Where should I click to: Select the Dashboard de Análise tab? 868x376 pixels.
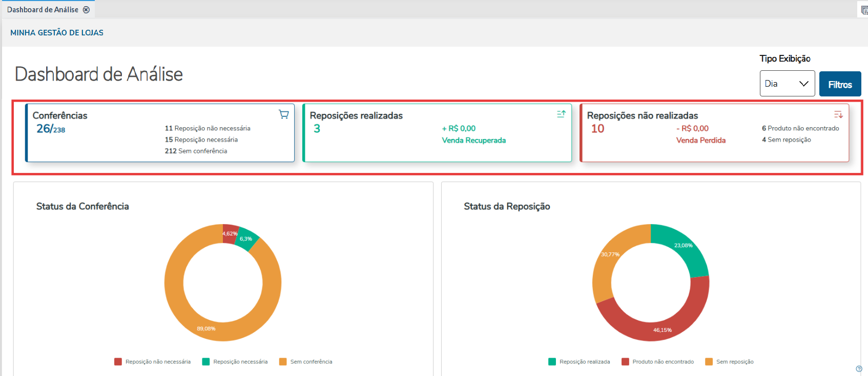click(x=43, y=10)
